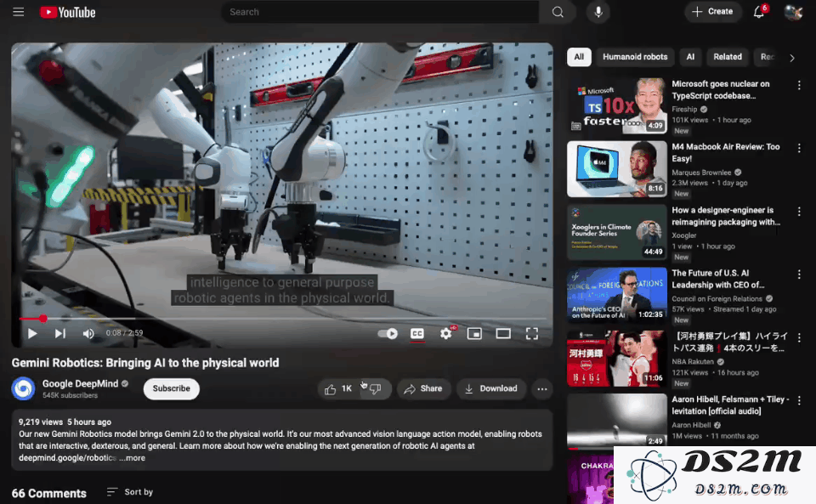Open the notifications bell
816x504 pixels.
click(x=759, y=12)
